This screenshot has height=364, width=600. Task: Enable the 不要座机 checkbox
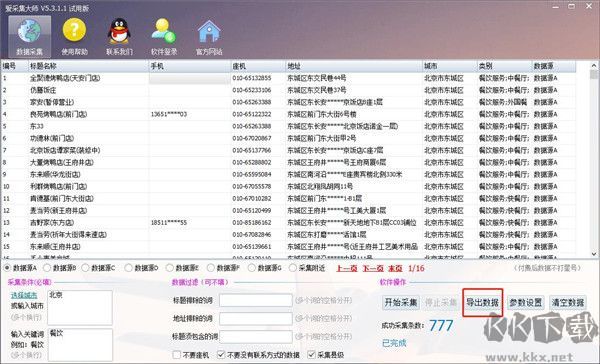[x=176, y=355]
